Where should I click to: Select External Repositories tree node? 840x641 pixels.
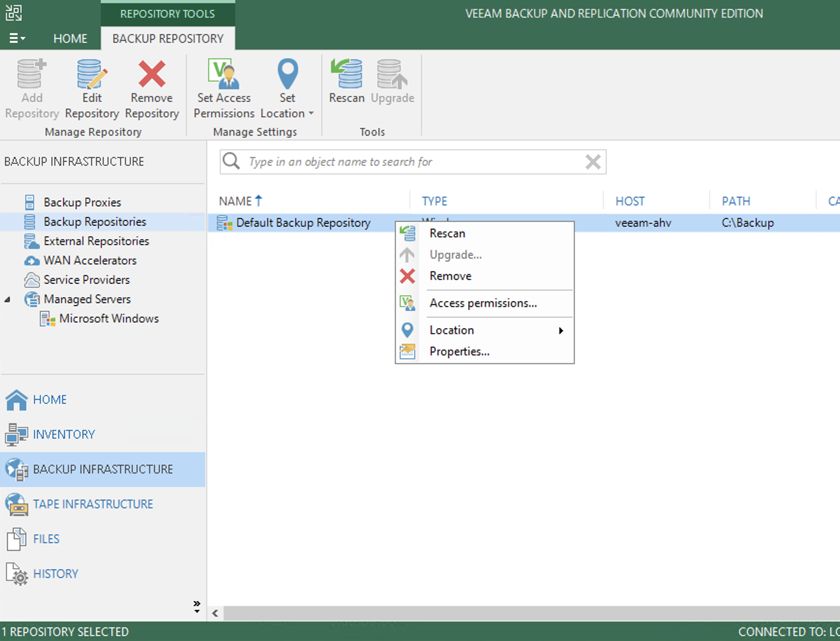tap(96, 241)
